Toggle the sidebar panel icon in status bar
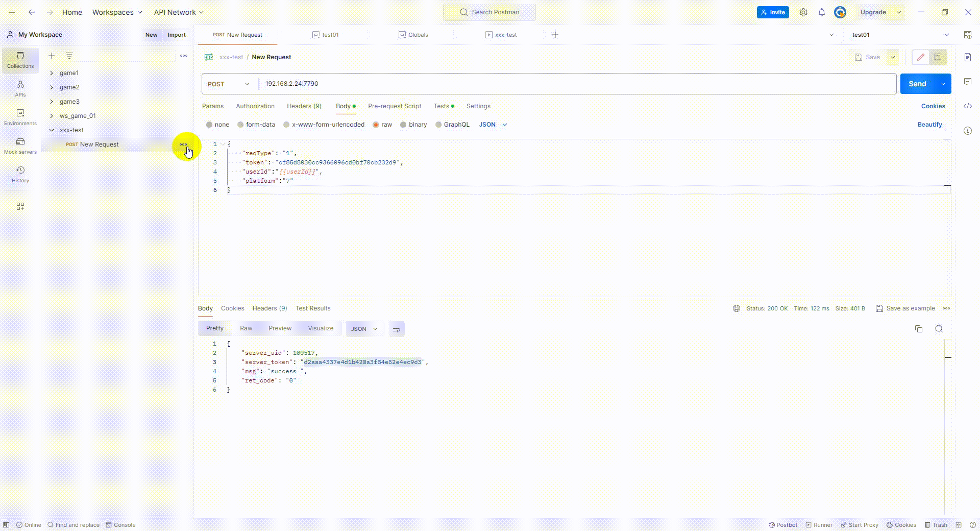This screenshot has height=531, width=980. click(x=6, y=525)
